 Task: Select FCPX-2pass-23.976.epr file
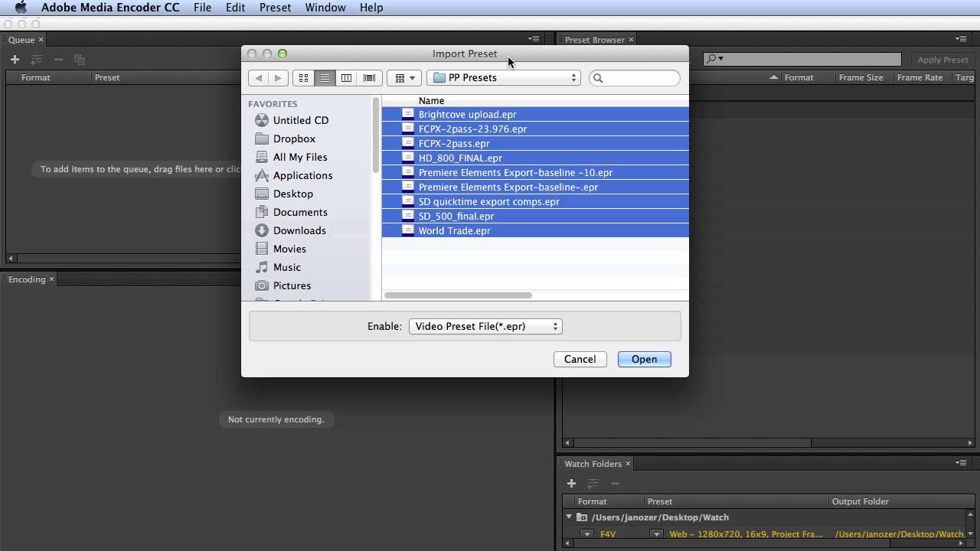(535, 129)
